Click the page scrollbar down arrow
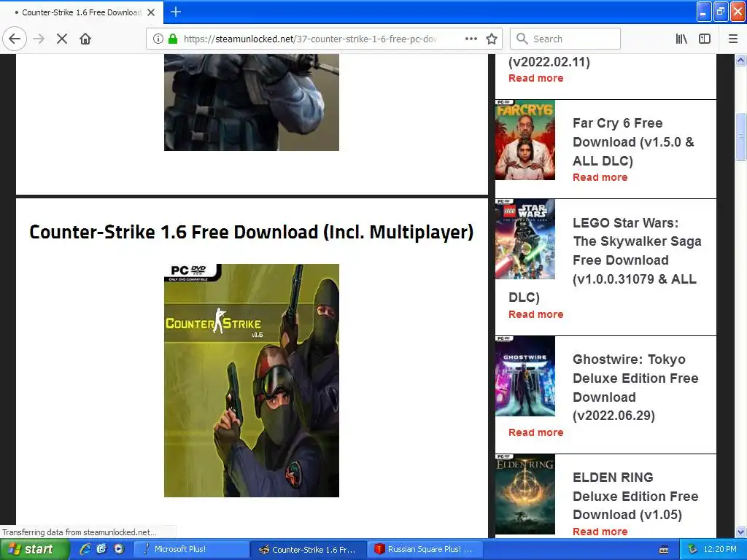747x560 pixels. (x=740, y=532)
